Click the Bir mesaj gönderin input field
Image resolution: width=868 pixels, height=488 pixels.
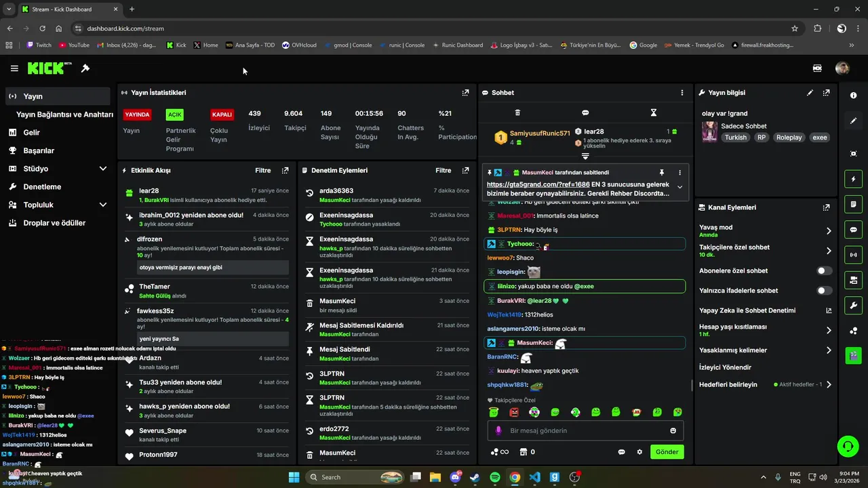point(585,430)
